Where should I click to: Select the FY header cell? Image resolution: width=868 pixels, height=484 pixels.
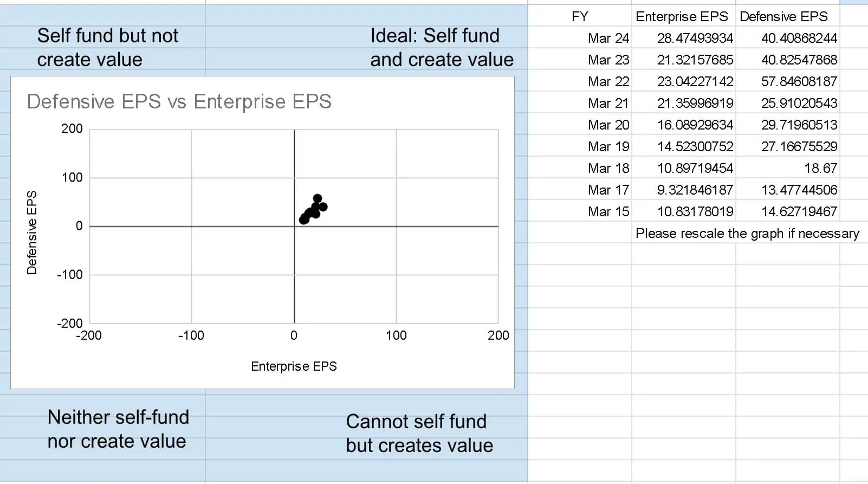click(x=580, y=16)
